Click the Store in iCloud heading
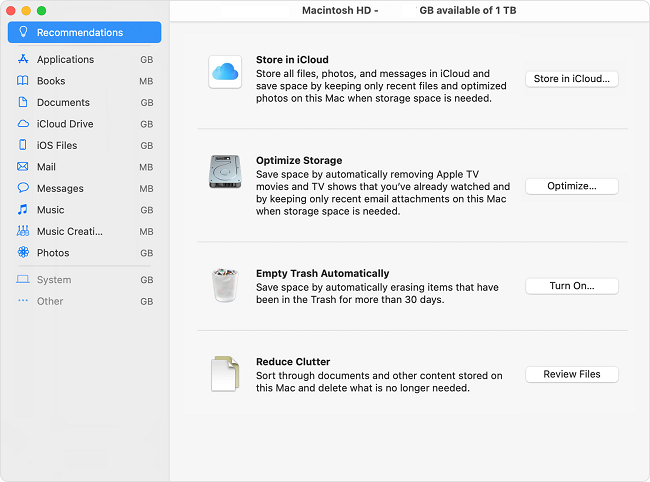This screenshot has height=482, width=650. 292,60
